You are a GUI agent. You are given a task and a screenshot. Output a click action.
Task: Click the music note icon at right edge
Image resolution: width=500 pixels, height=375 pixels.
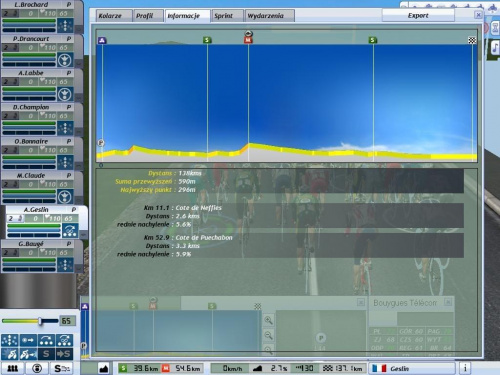495,48
